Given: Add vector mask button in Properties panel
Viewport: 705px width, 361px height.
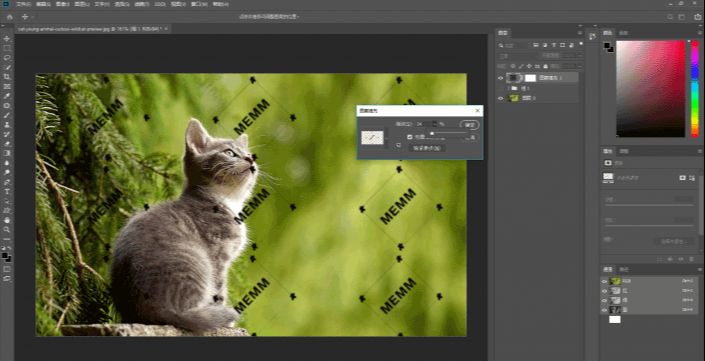Looking at the screenshot, I should [691, 178].
